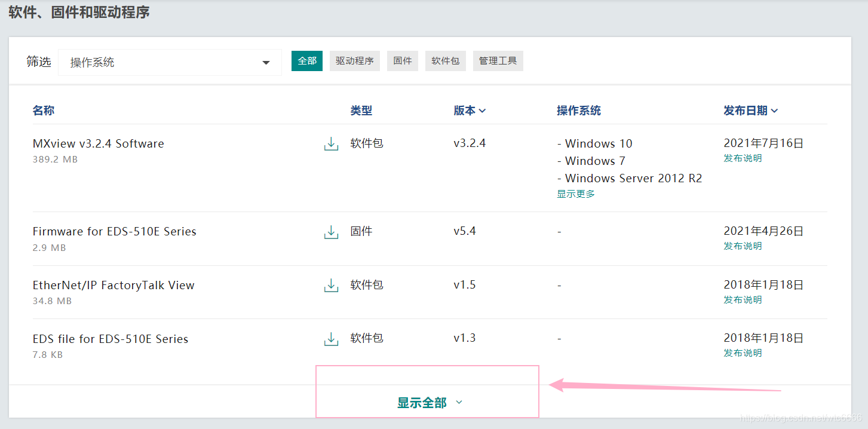
Task: Click the v1.3 version cell
Action: point(465,338)
